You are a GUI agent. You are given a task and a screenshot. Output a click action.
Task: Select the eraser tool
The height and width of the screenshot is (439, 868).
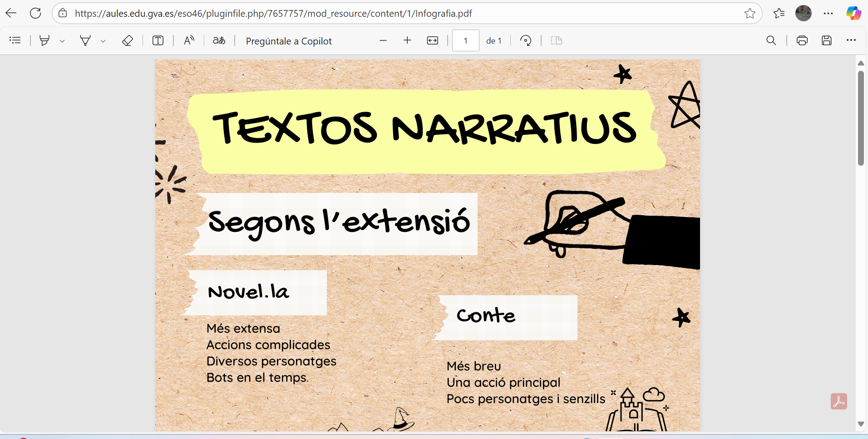tap(127, 40)
